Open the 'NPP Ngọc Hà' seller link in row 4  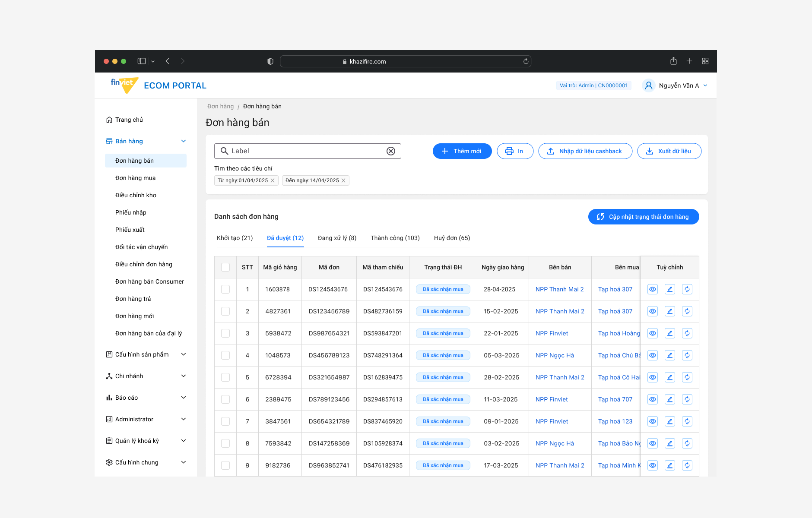[x=555, y=355]
